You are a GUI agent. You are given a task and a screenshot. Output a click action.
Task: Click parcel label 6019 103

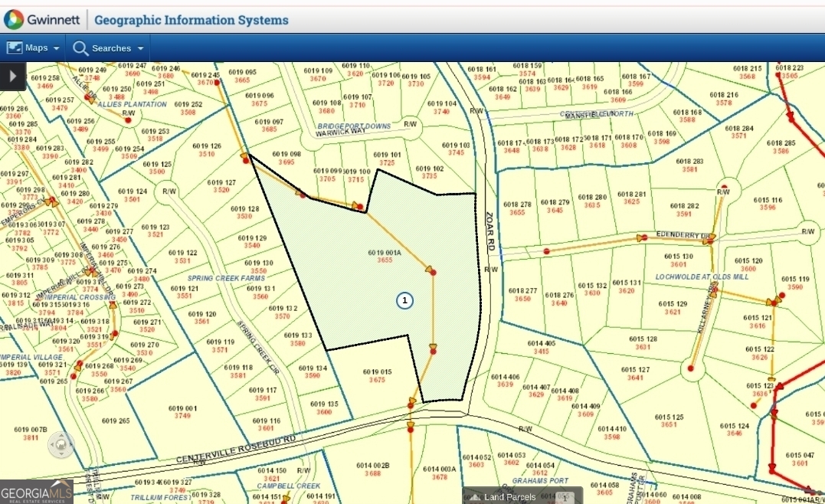pyautogui.click(x=456, y=145)
